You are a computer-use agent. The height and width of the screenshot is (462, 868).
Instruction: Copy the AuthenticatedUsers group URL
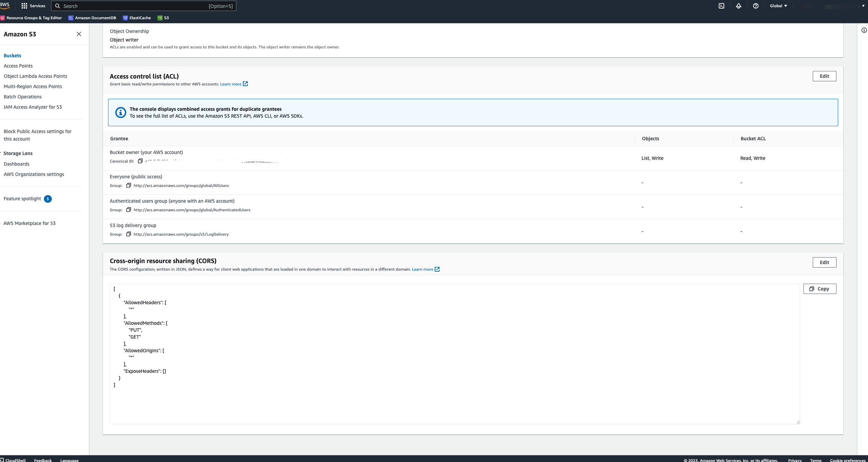click(x=129, y=210)
